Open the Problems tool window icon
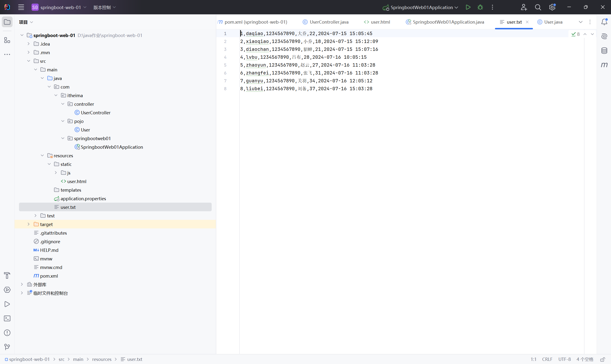The height and width of the screenshot is (364, 611). (7, 332)
